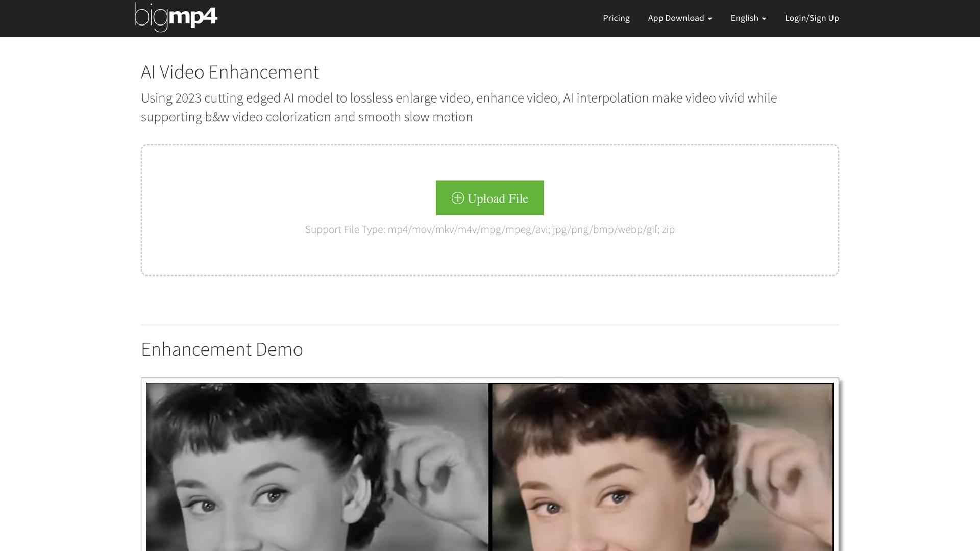Click the AI Video Enhancement heading
980x551 pixels.
(230, 72)
